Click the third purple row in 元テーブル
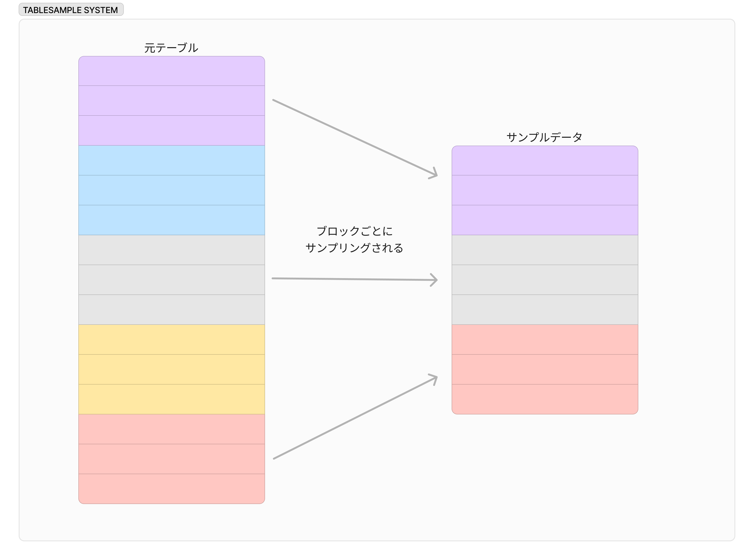 [171, 130]
